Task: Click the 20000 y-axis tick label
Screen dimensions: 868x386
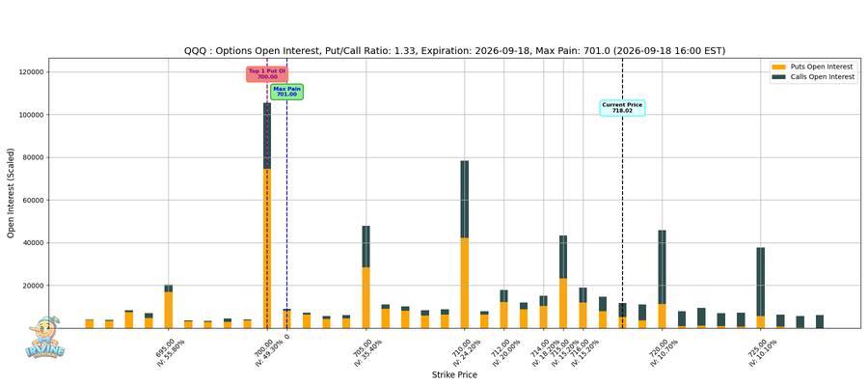Action: pyautogui.click(x=35, y=286)
